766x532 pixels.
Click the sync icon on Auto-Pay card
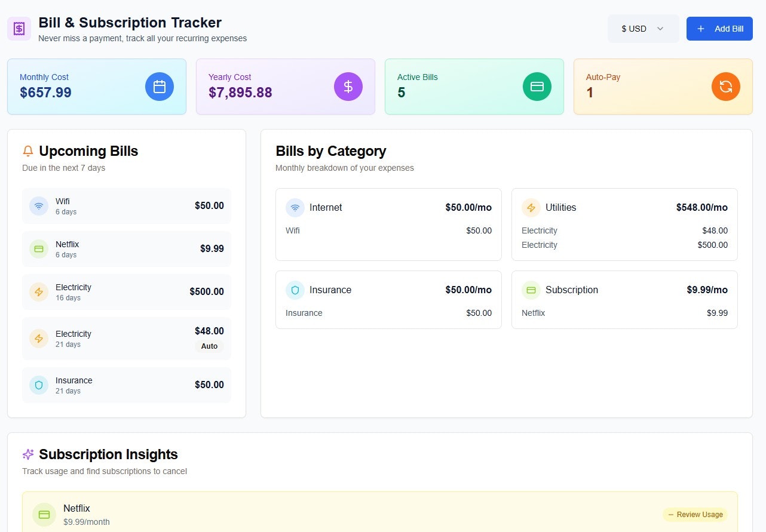click(x=725, y=86)
